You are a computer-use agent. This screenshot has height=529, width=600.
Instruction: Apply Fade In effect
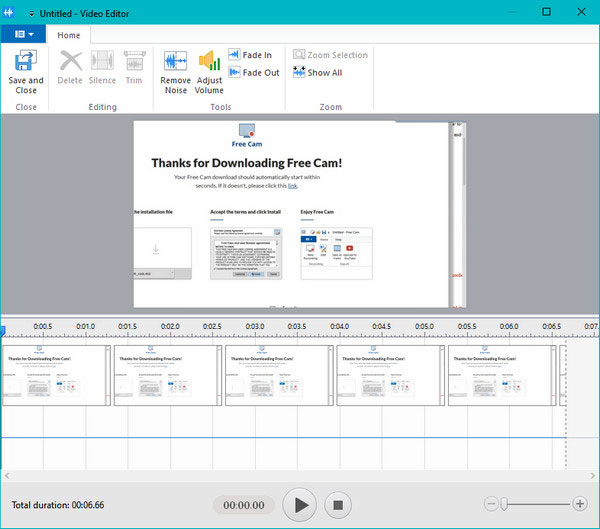[250, 55]
